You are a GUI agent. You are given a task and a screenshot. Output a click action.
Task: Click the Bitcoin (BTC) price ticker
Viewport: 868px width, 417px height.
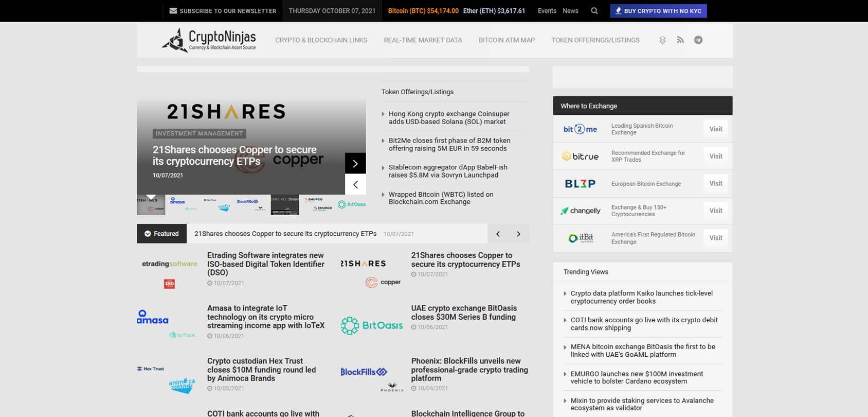pos(423,11)
